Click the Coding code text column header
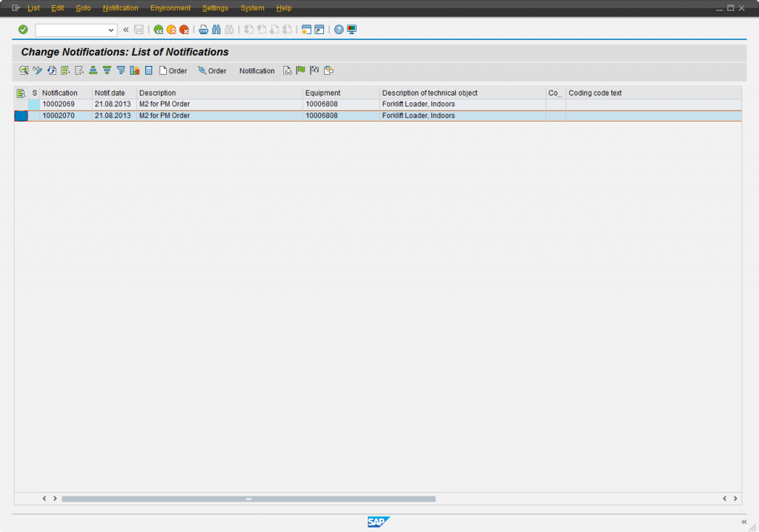Image resolution: width=759 pixels, height=532 pixels. pyautogui.click(x=654, y=93)
